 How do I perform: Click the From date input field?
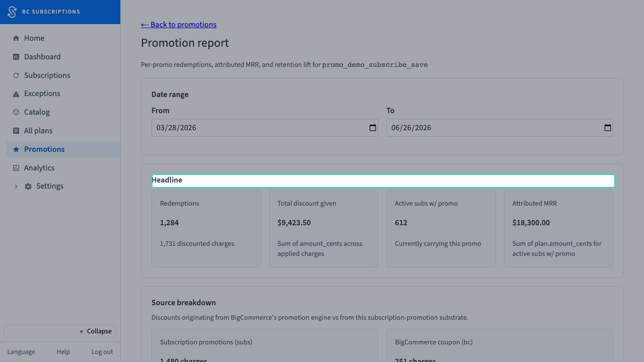click(x=265, y=128)
